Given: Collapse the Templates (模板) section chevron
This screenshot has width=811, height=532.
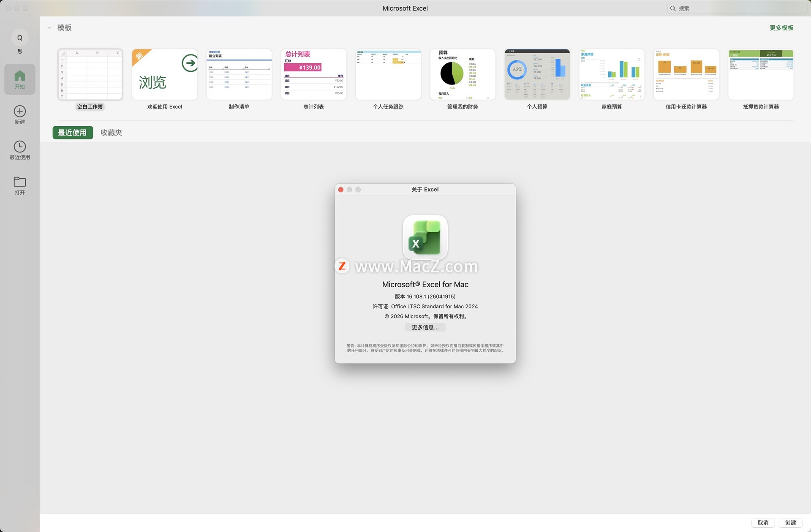Looking at the screenshot, I should pos(49,28).
